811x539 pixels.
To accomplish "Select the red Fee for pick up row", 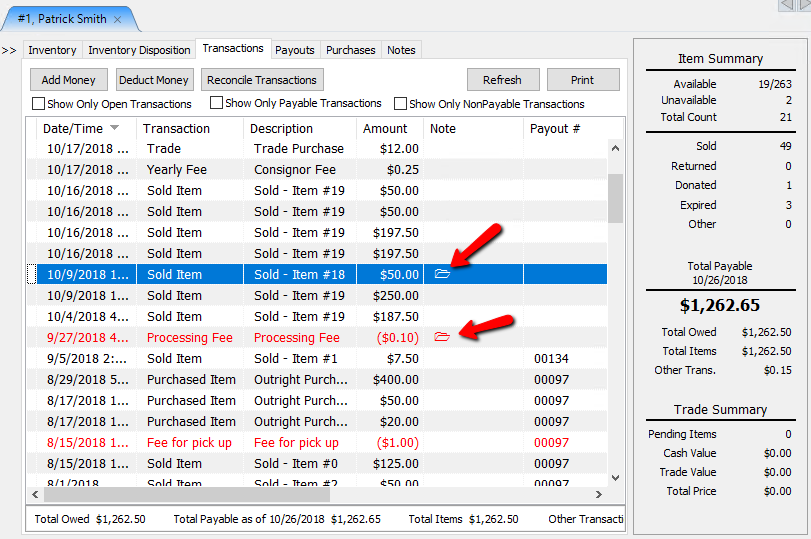I will [x=317, y=443].
